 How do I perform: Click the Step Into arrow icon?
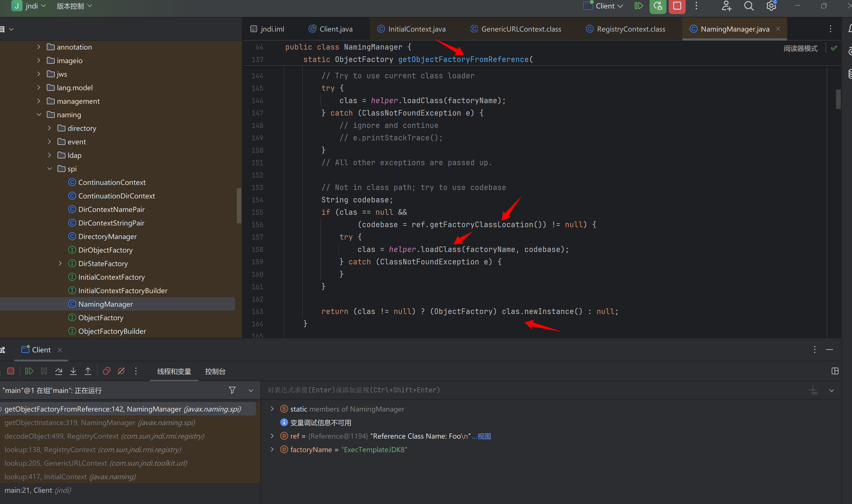[x=73, y=371]
